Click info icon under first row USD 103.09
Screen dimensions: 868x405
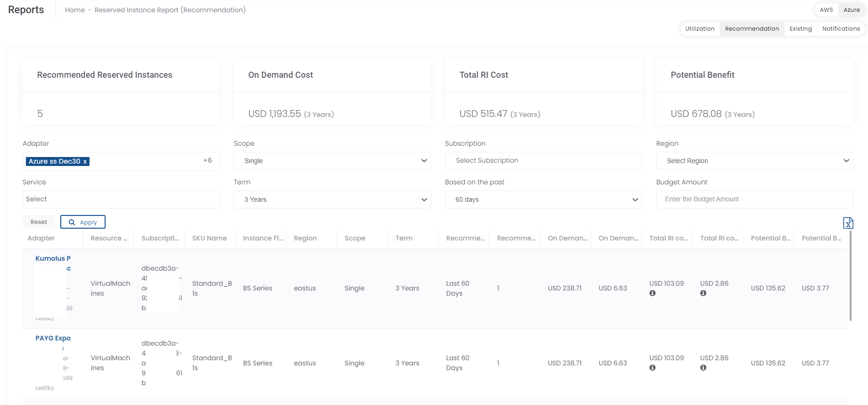click(x=652, y=293)
